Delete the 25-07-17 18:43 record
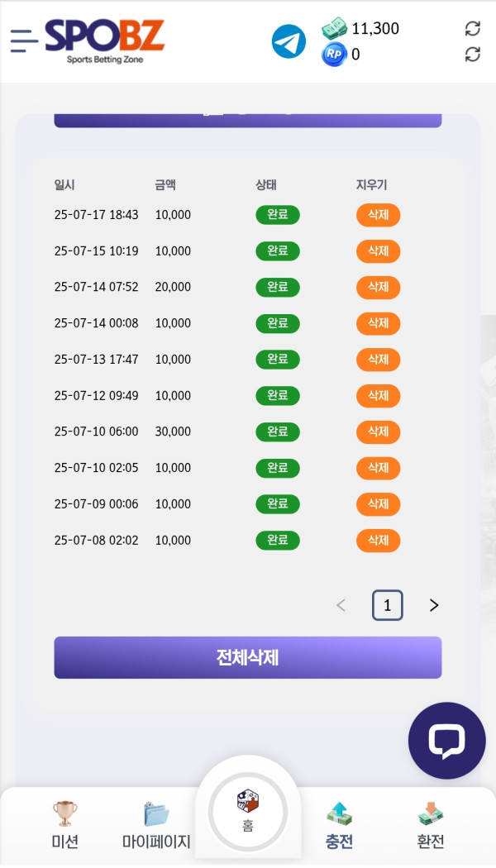496x868 pixels. click(378, 215)
